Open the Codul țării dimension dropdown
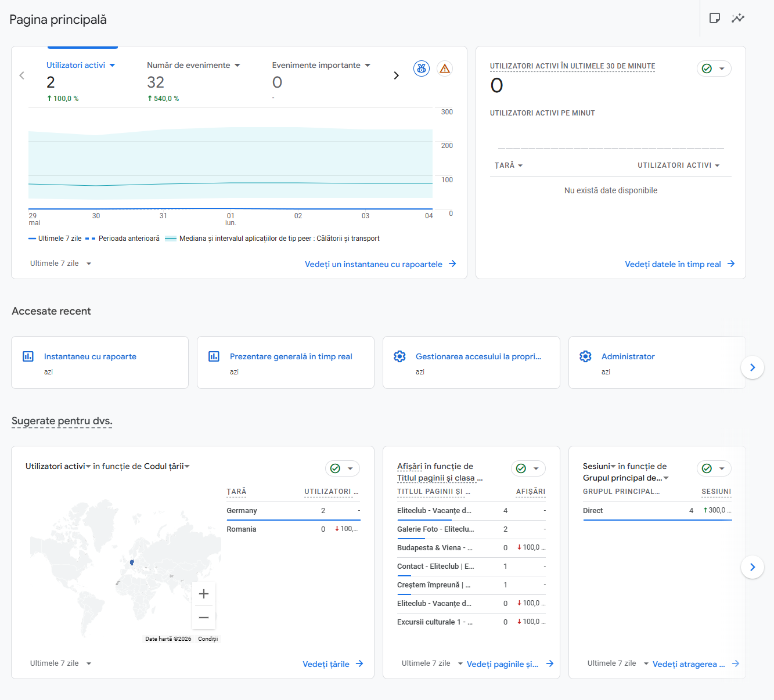The height and width of the screenshot is (700, 774). tap(167, 466)
